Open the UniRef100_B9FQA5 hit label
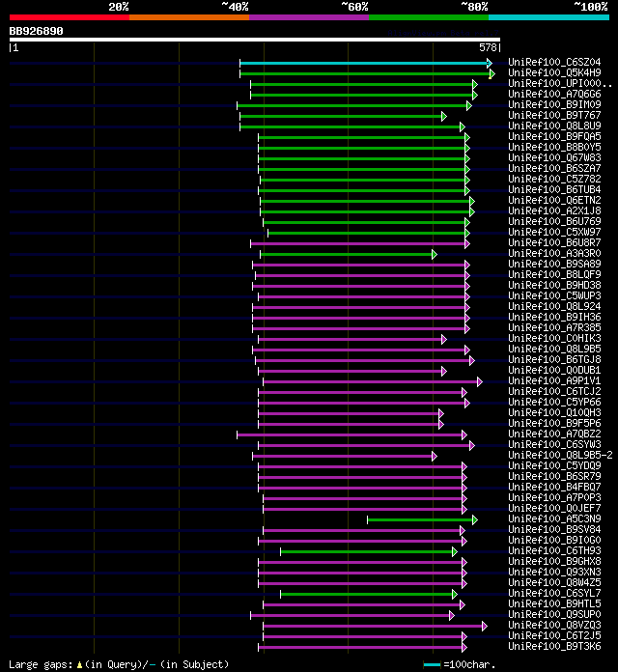The height and width of the screenshot is (672, 618). pos(554,137)
